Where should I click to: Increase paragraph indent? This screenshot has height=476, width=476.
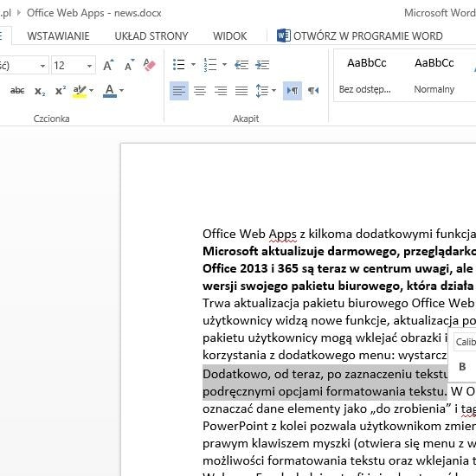(262, 65)
